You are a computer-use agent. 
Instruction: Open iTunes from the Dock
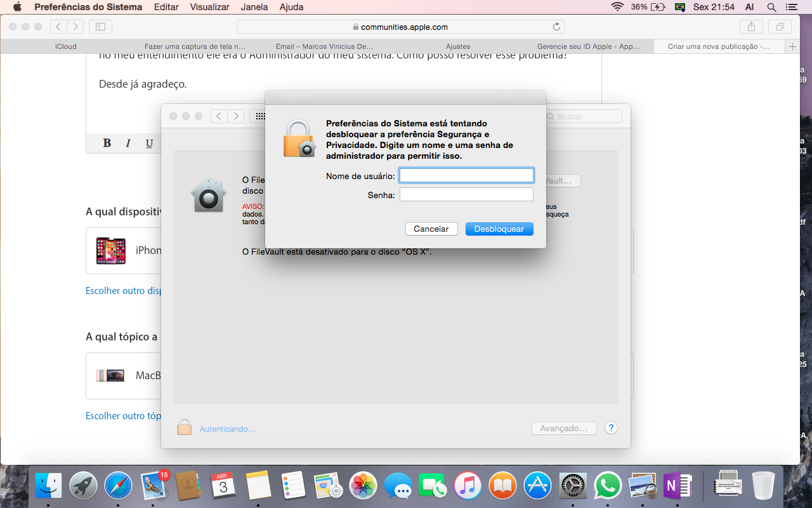point(468,486)
